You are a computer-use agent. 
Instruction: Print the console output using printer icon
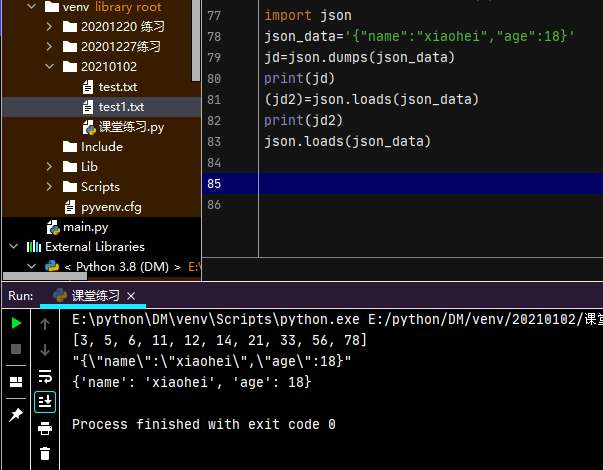(45, 428)
